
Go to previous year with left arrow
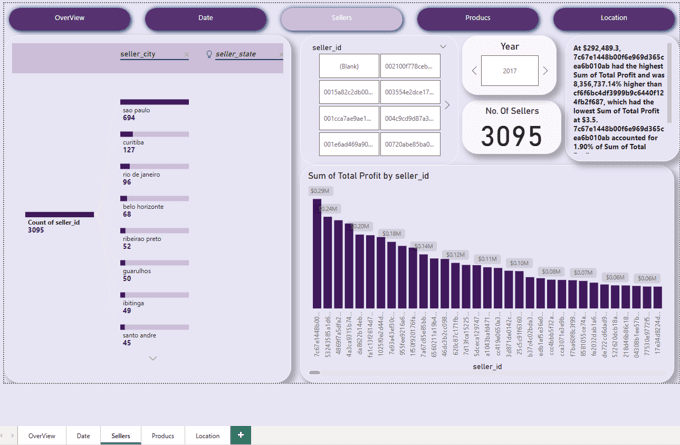[474, 71]
